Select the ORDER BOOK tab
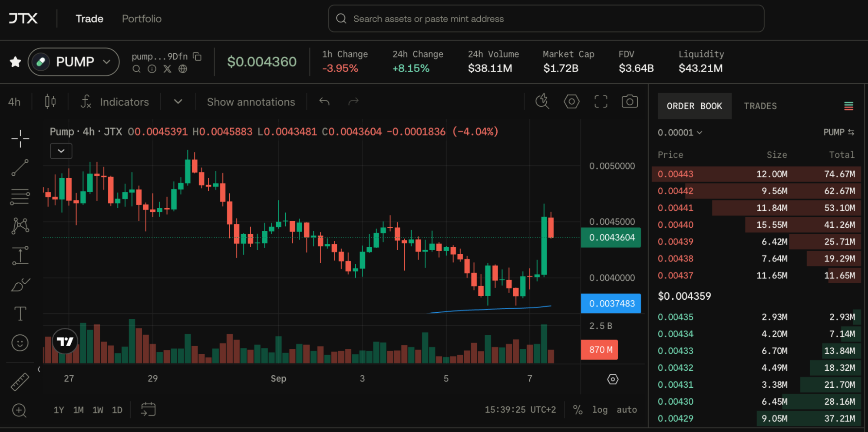Image resolution: width=868 pixels, height=432 pixels. [694, 106]
